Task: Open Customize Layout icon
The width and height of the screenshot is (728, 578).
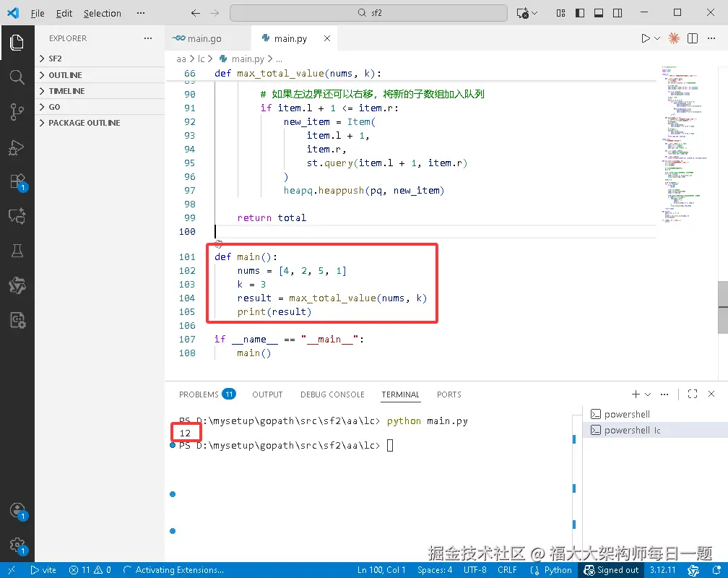Action: 561,13
